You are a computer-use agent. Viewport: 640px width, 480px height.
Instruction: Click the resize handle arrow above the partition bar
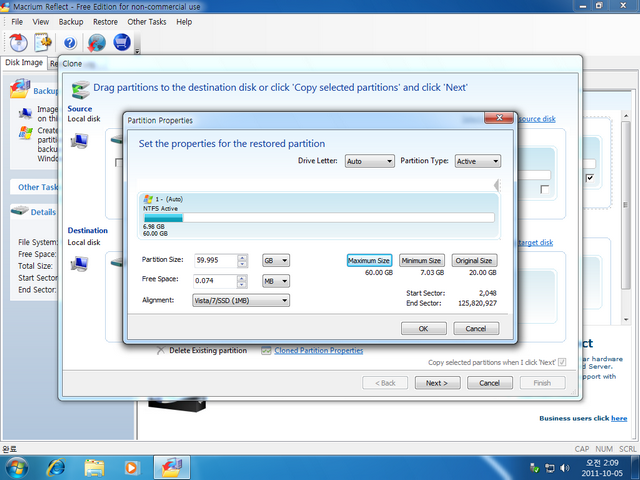[x=497, y=186]
